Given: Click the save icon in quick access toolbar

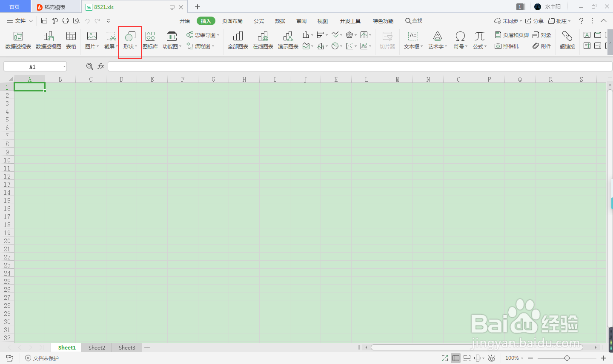Looking at the screenshot, I should (44, 21).
